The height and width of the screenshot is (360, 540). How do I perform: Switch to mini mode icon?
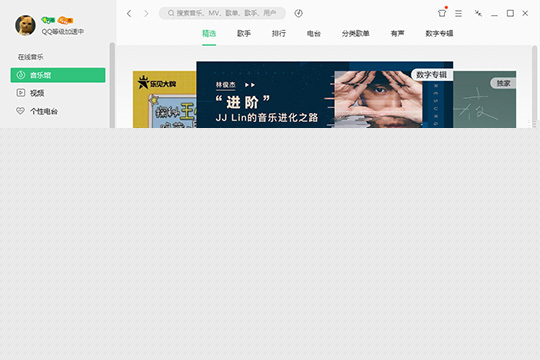click(x=478, y=13)
